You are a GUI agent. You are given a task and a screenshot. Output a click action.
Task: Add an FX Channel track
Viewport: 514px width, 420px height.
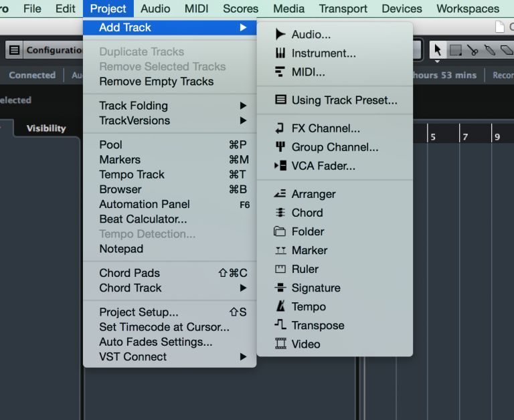335,128
